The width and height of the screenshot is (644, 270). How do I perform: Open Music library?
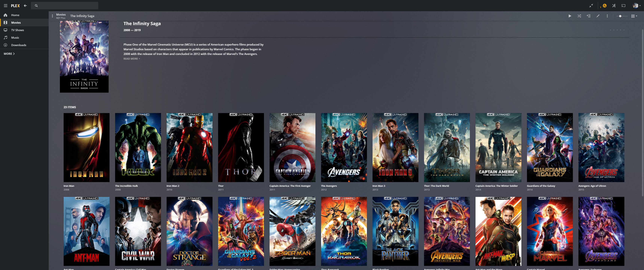point(24,37)
